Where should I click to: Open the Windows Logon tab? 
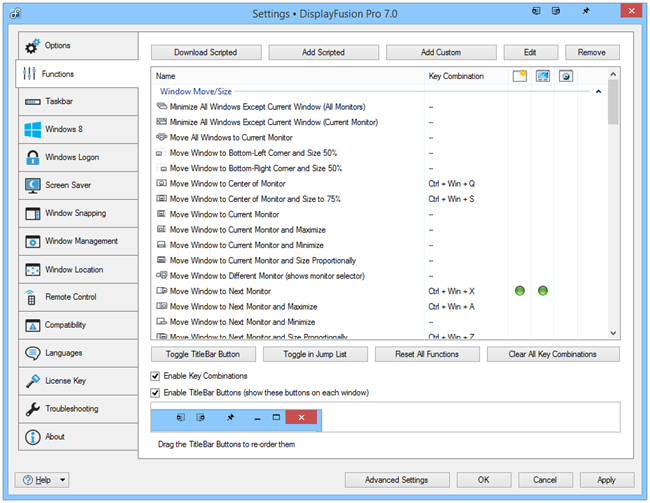coord(78,157)
